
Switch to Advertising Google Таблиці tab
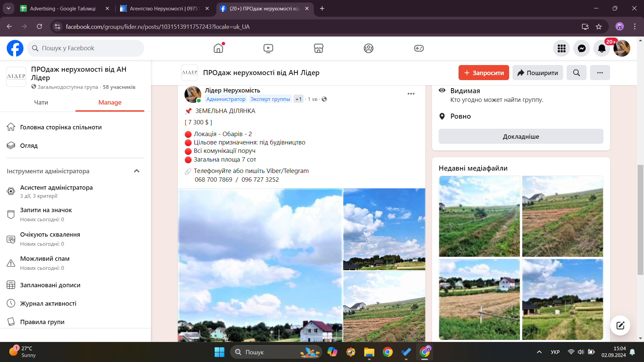[63, 8]
